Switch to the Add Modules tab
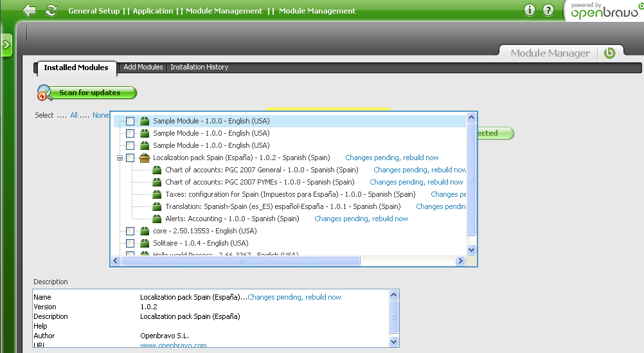644x353 pixels. click(143, 67)
